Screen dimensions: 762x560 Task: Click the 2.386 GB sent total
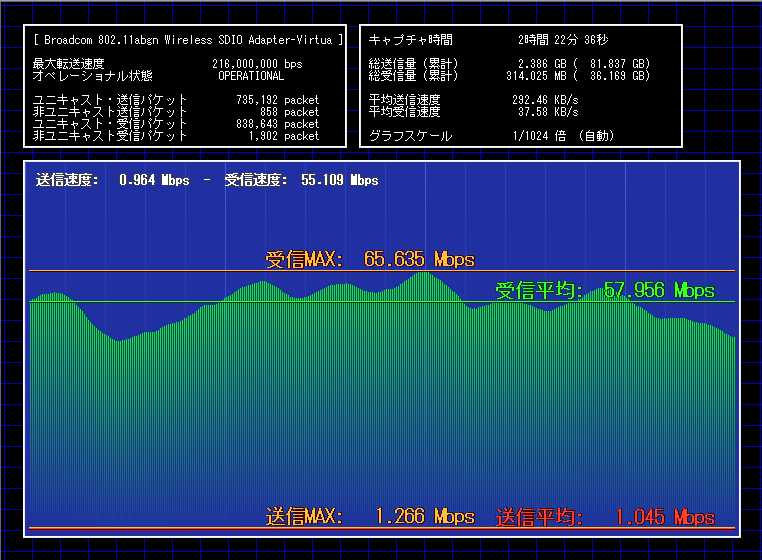542,64
